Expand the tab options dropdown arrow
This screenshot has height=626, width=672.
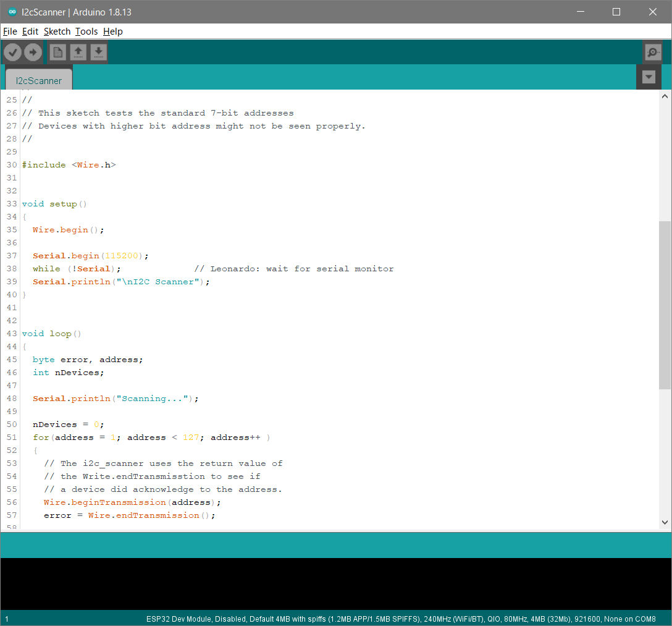(x=648, y=77)
